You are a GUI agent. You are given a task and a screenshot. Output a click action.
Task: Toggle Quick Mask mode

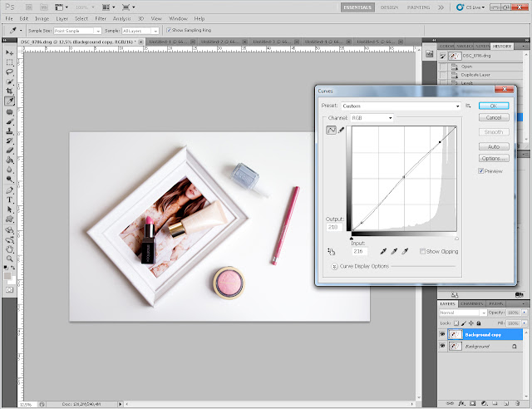(9, 289)
